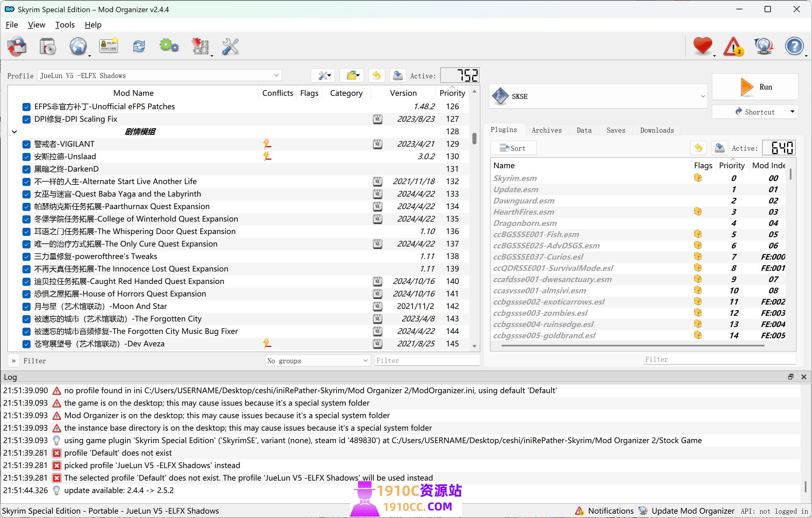Image resolution: width=812 pixels, height=518 pixels.
Task: Open the Nexus globe icon
Action: pos(78,46)
